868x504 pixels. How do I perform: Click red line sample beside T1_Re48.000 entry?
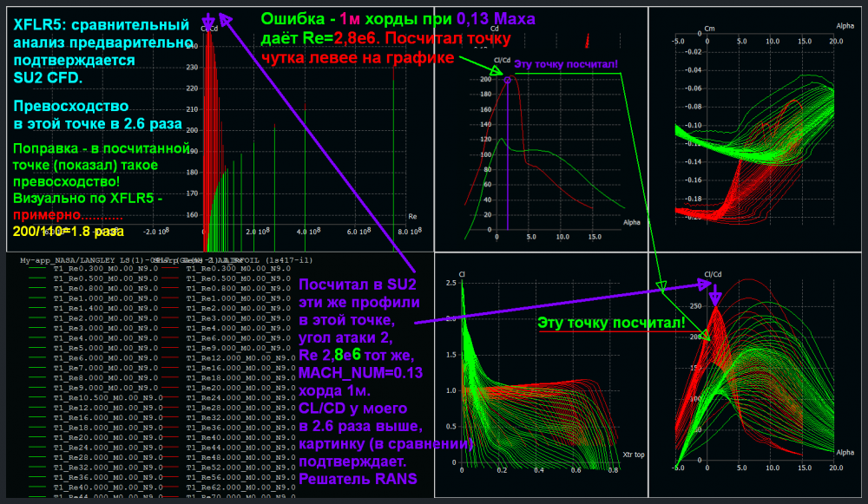(x=169, y=457)
